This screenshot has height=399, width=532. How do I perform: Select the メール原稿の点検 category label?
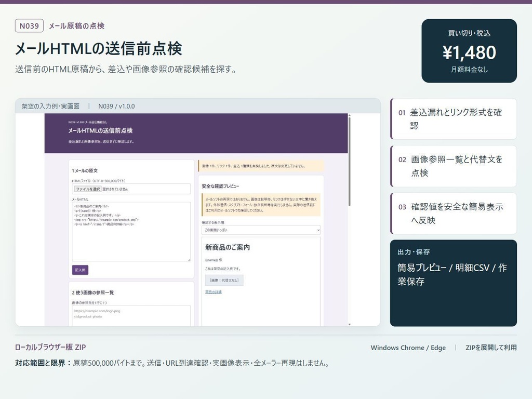pos(77,26)
